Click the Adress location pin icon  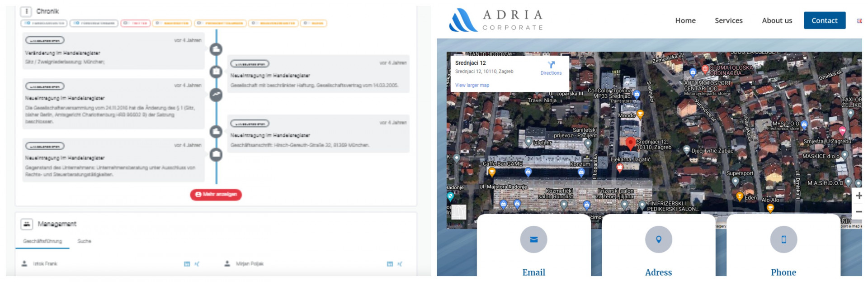658,239
